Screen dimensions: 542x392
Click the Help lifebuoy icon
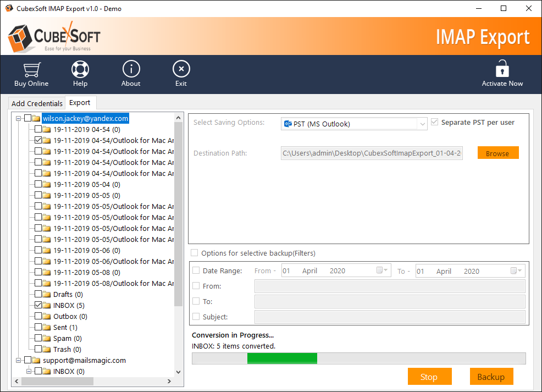[80, 69]
